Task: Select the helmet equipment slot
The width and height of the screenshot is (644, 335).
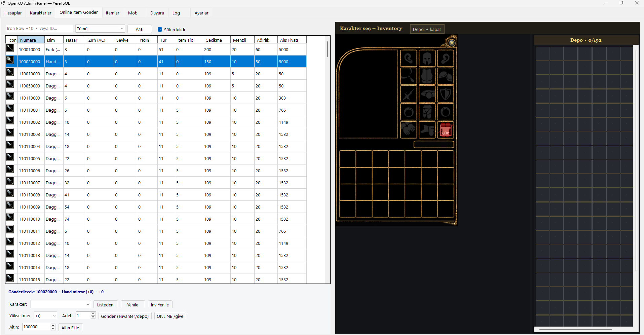Action: (x=427, y=59)
